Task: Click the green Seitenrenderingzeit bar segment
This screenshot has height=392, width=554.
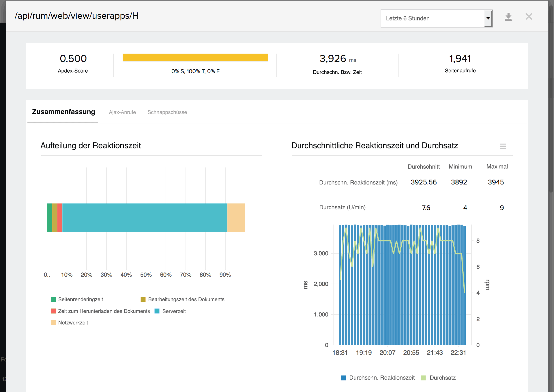Action: (49, 218)
